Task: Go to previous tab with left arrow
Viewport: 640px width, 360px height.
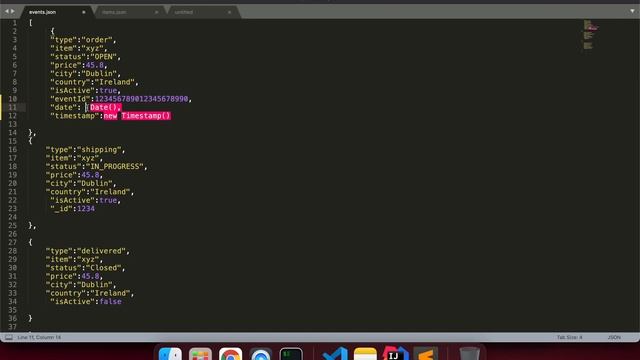Action: click(x=6, y=11)
